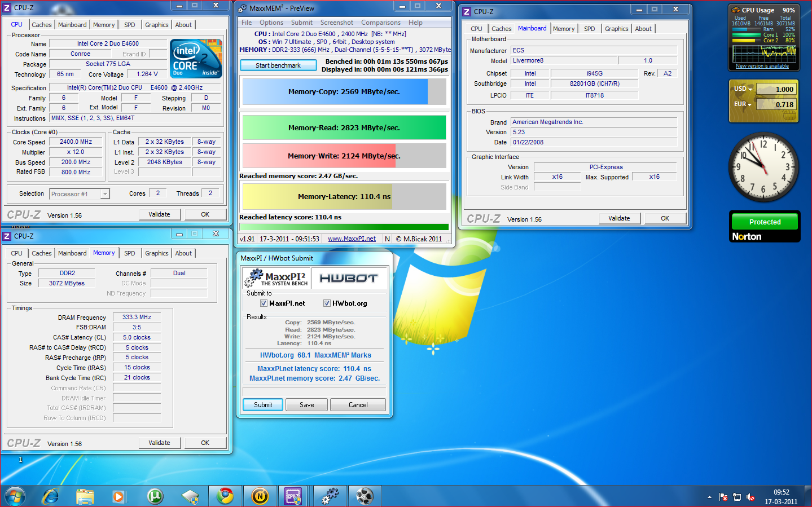Open the Comparisons menu in MaxxMEM
Image resolution: width=812 pixels, height=507 pixels.
click(x=381, y=23)
